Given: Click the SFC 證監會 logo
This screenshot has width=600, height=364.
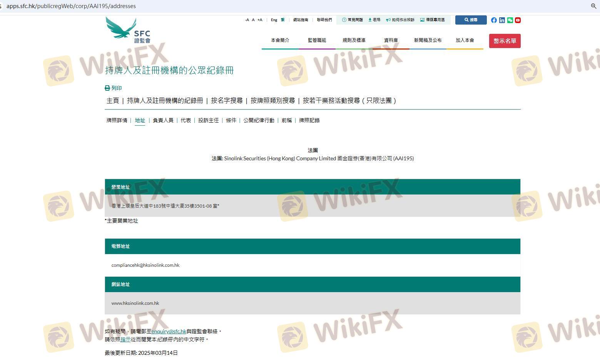Looking at the screenshot, I should tap(128, 30).
